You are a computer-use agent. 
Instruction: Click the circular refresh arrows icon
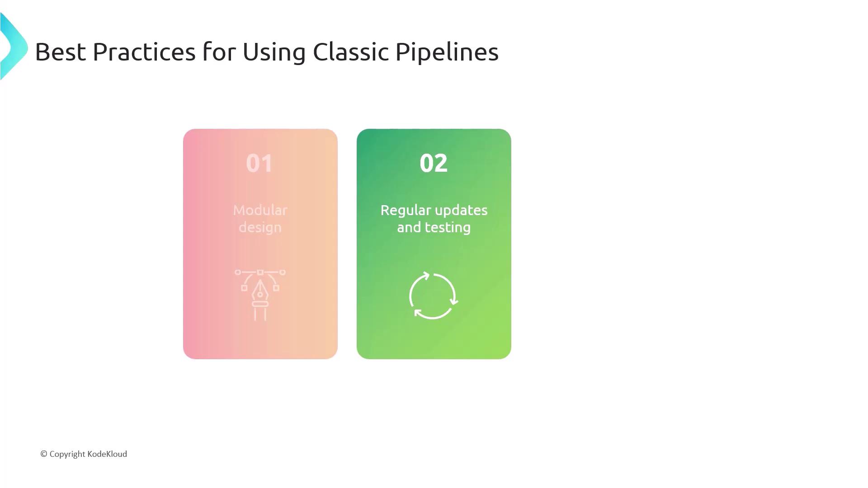434,296
